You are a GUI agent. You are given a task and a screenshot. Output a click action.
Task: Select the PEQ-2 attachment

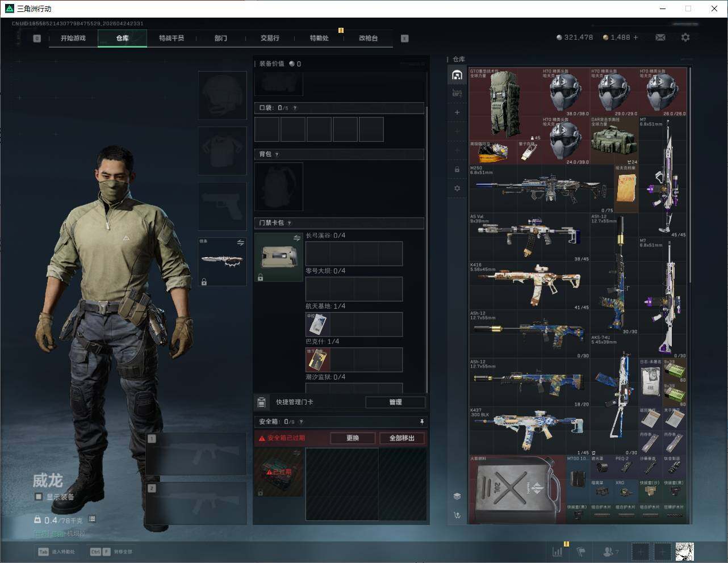(x=626, y=467)
